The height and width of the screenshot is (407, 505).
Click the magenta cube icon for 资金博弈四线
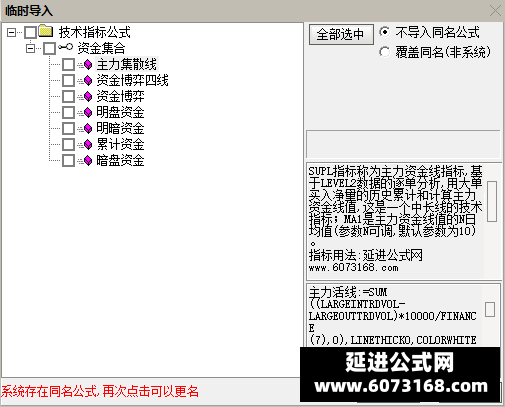click(x=88, y=80)
